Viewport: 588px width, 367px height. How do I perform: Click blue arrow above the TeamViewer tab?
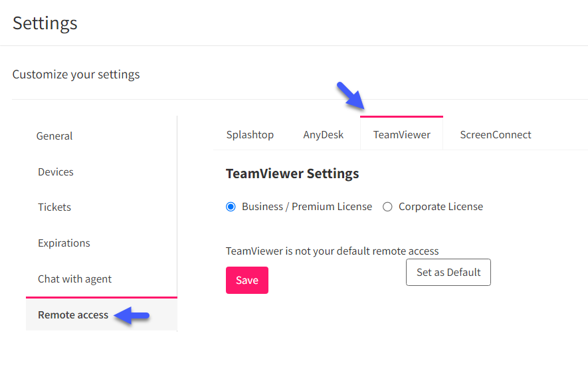(351, 96)
